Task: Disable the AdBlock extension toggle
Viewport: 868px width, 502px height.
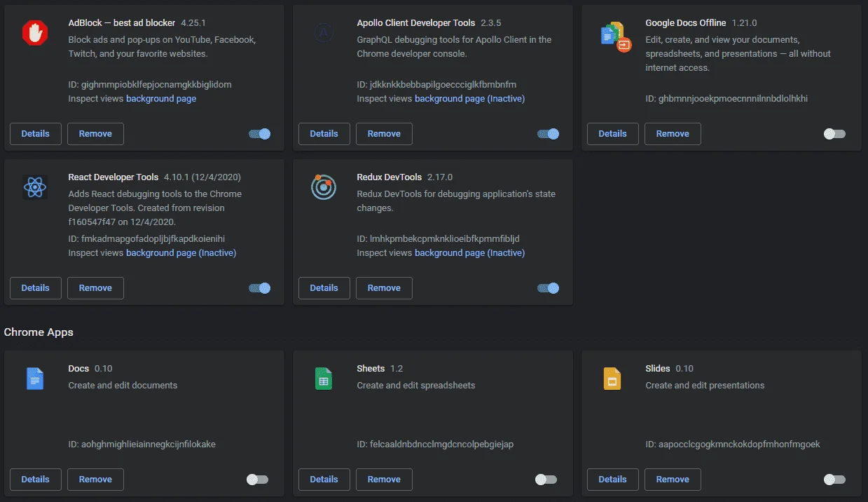Action: (x=260, y=134)
